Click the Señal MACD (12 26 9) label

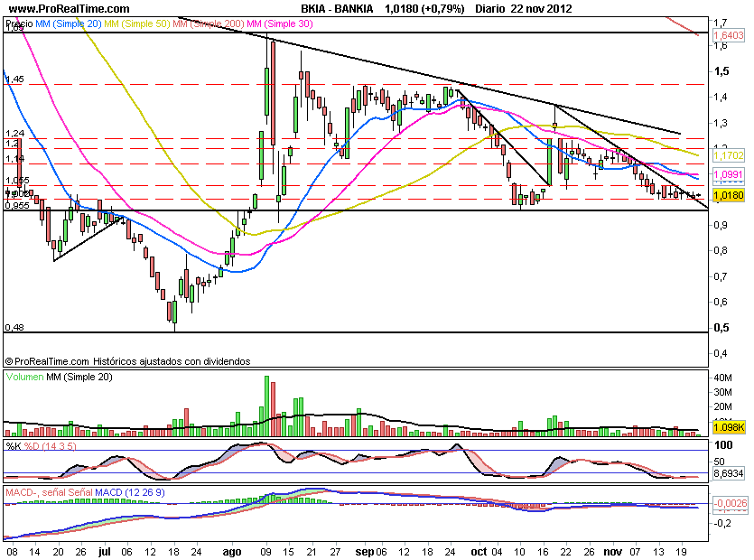coord(116,492)
